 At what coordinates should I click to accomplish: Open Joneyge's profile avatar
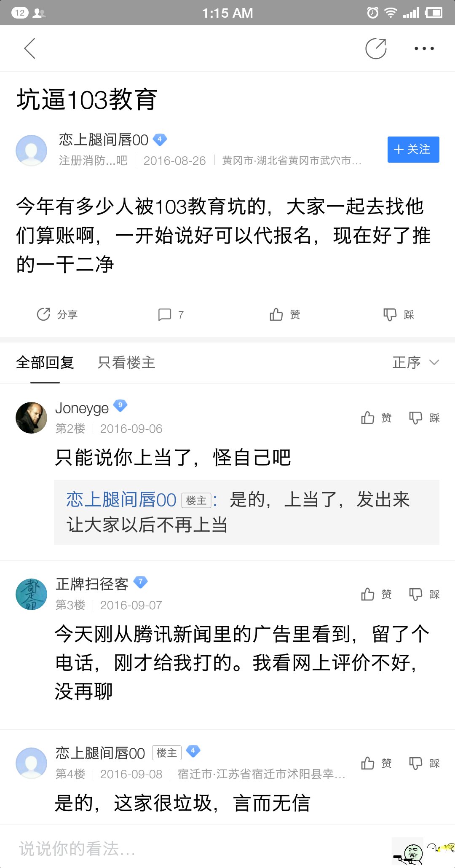(x=31, y=418)
